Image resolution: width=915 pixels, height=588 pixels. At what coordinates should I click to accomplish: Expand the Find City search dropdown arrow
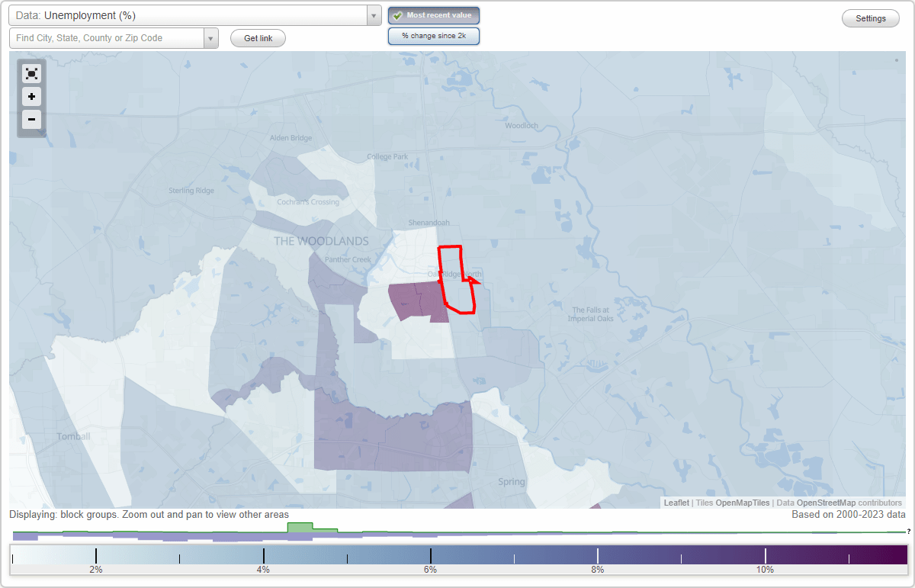[210, 38]
